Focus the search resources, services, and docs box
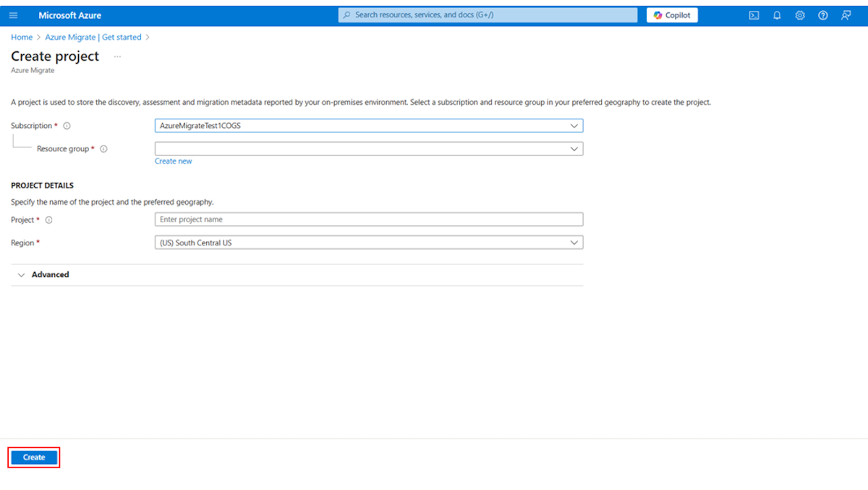This screenshot has height=490, width=868. (x=488, y=15)
